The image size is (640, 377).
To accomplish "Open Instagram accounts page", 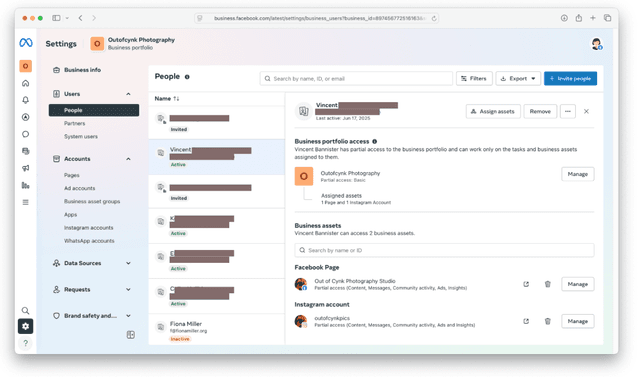I will click(x=89, y=228).
